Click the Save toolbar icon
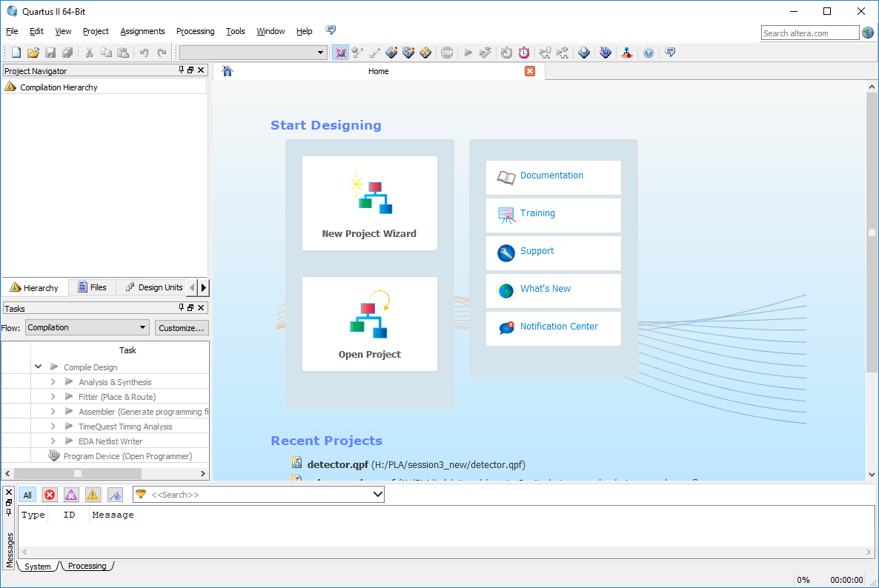The width and height of the screenshot is (879, 588). [x=50, y=53]
